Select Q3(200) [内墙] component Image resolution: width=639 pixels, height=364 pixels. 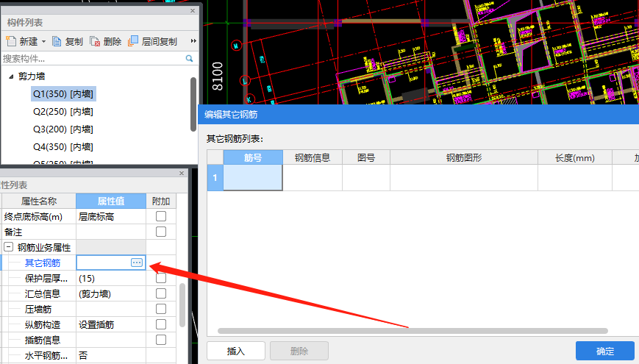click(63, 129)
